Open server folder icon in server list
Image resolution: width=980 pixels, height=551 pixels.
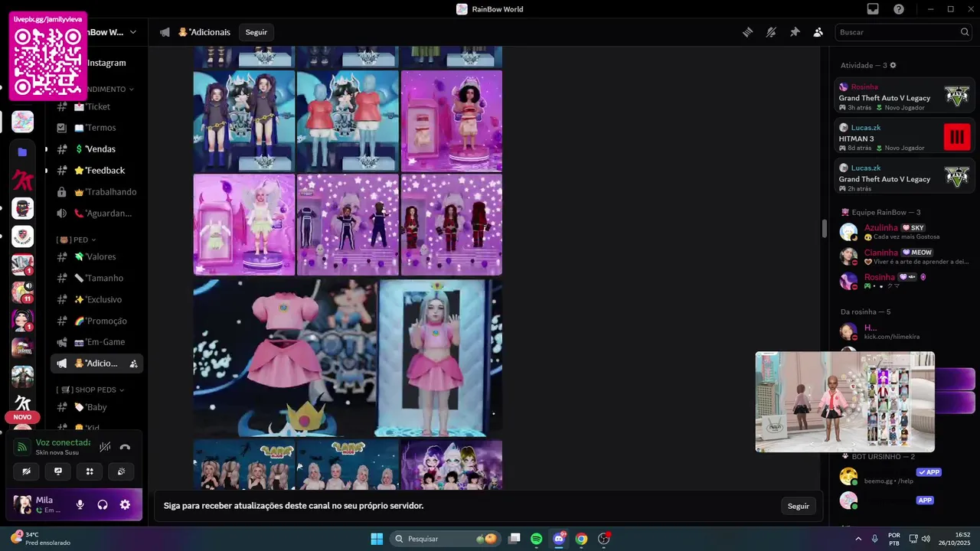point(22,152)
